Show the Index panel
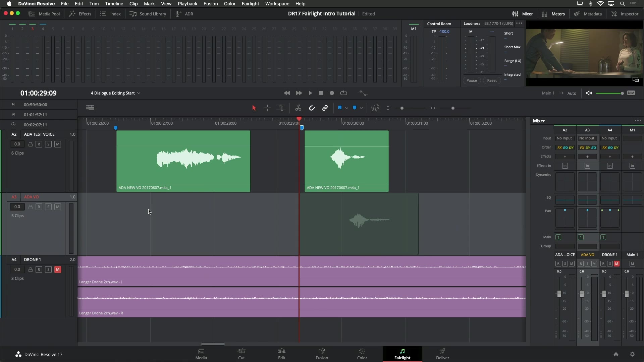This screenshot has width=644, height=362. 111,14
